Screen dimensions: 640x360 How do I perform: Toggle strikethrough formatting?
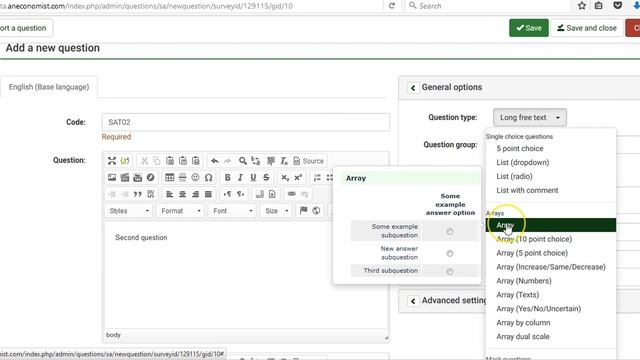[x=267, y=178]
